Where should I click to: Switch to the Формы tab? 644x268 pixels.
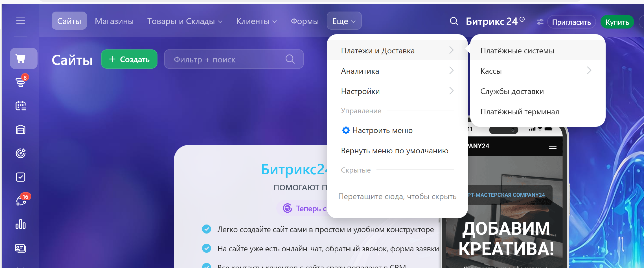pyautogui.click(x=305, y=21)
